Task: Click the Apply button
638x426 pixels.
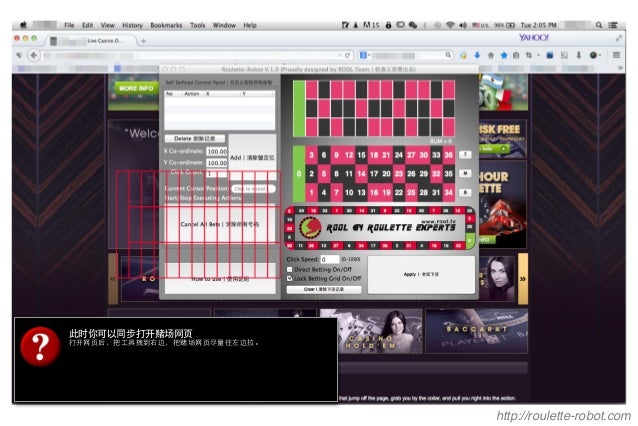Action: pos(421,274)
